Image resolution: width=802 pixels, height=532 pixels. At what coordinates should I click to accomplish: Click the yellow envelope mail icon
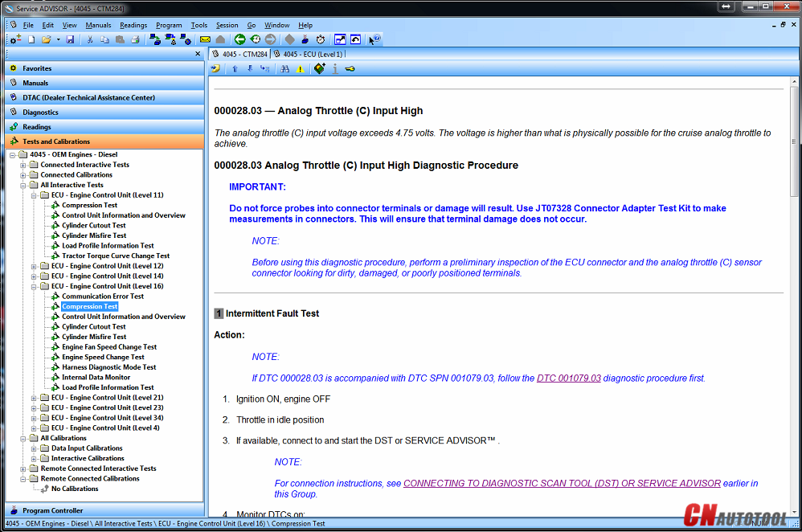pos(205,39)
